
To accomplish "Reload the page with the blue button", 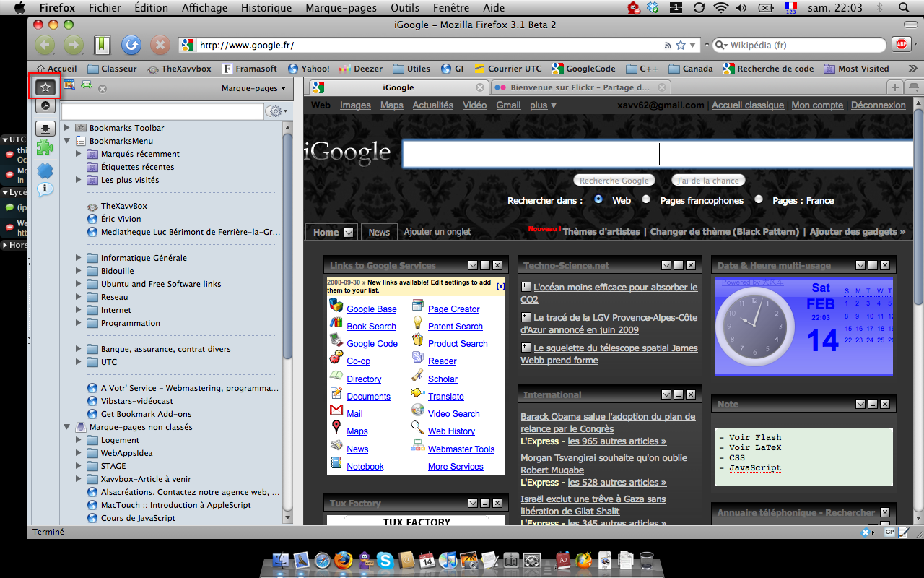I will click(x=131, y=45).
